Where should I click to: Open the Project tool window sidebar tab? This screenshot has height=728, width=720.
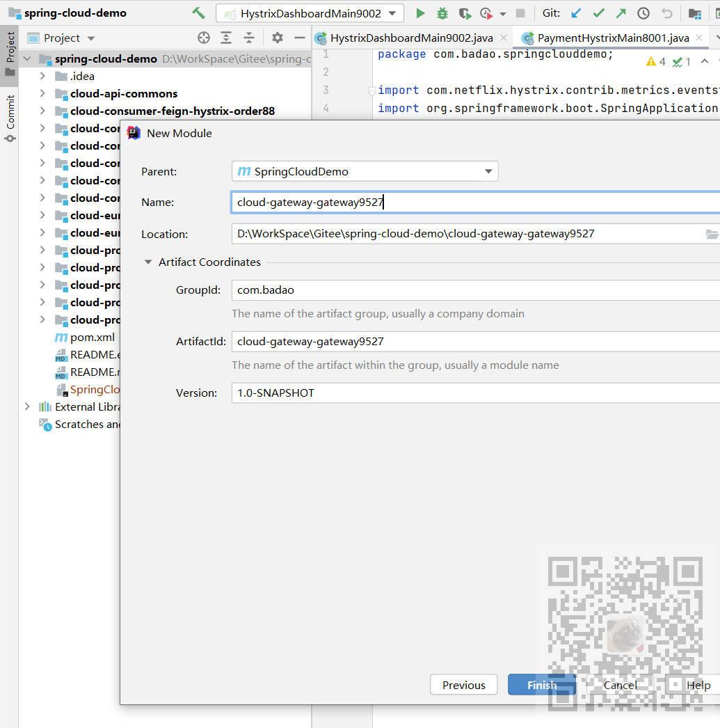click(x=10, y=55)
